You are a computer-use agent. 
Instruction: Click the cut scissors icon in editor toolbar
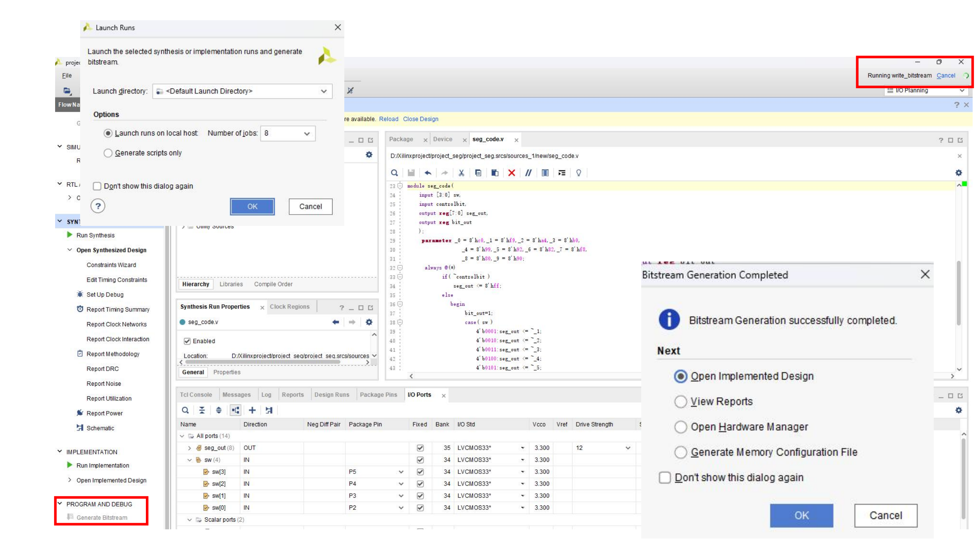(461, 173)
